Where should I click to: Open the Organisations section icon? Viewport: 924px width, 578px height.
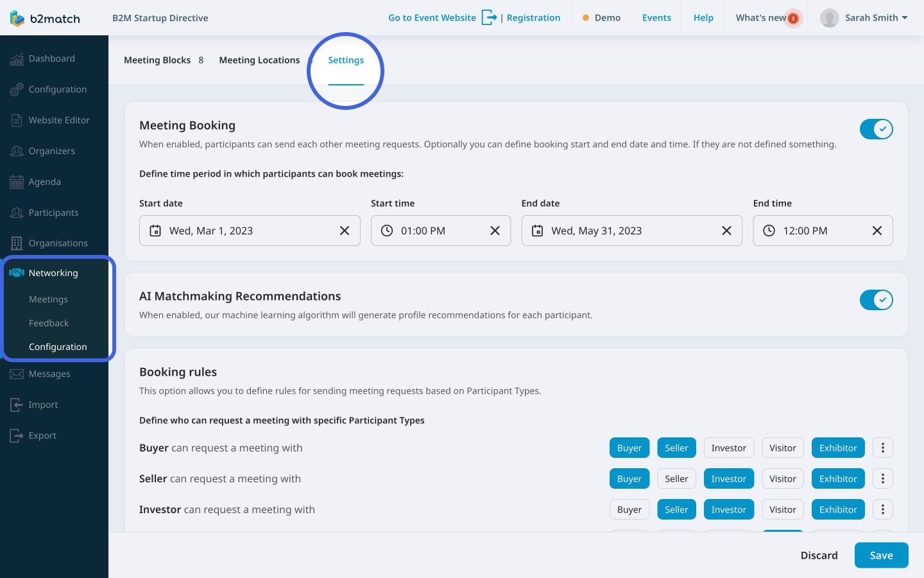(17, 243)
